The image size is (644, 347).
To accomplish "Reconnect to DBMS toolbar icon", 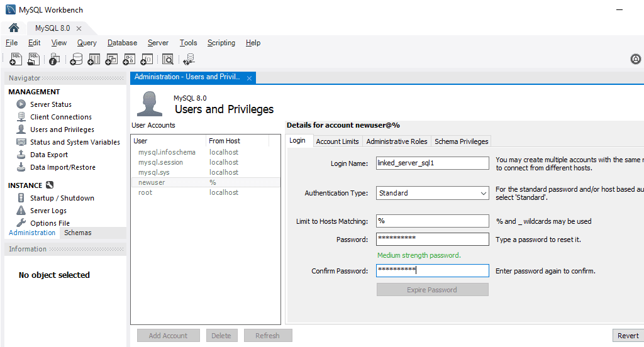I will [189, 59].
